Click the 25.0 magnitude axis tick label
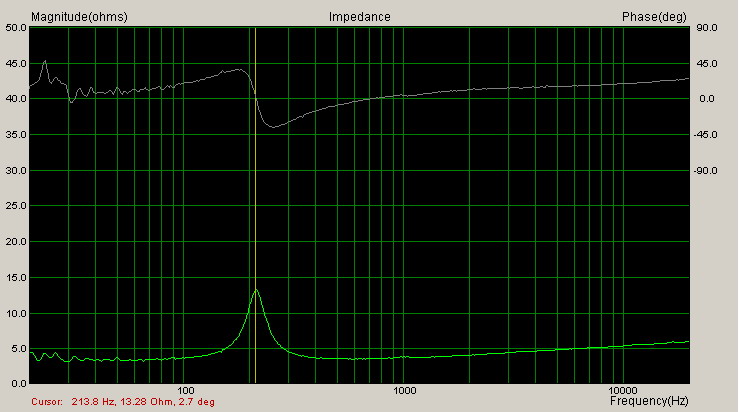The width and height of the screenshot is (739, 412). [x=14, y=206]
